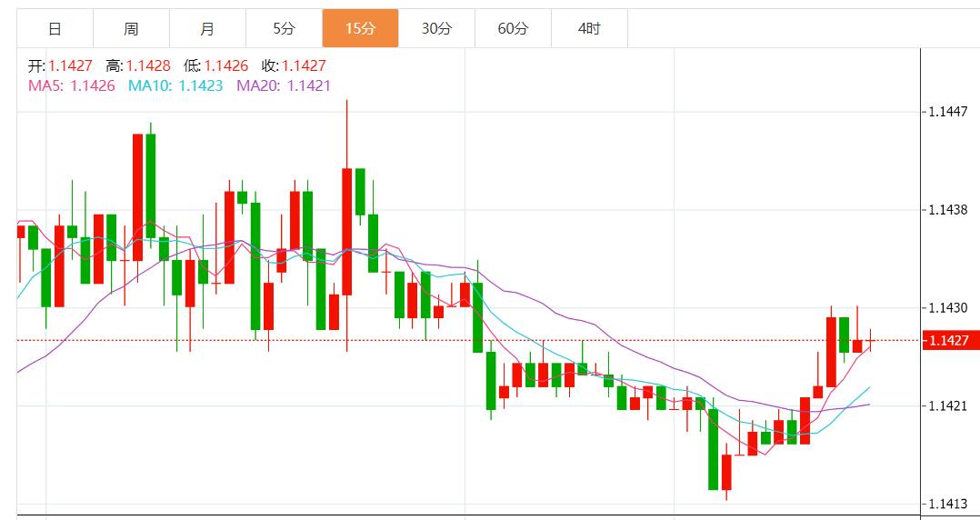Image resolution: width=980 pixels, height=520 pixels.
Task: Click the highlighted 15分 tab
Action: (x=360, y=29)
